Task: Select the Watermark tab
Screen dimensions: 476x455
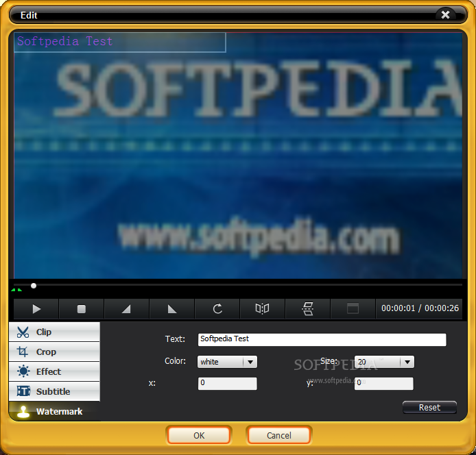Action: coord(54,411)
